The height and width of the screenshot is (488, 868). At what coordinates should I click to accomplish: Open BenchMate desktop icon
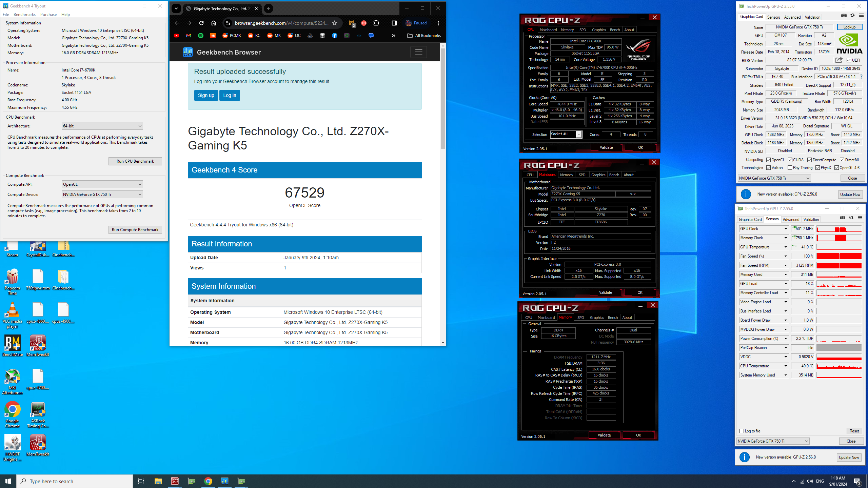click(13, 346)
